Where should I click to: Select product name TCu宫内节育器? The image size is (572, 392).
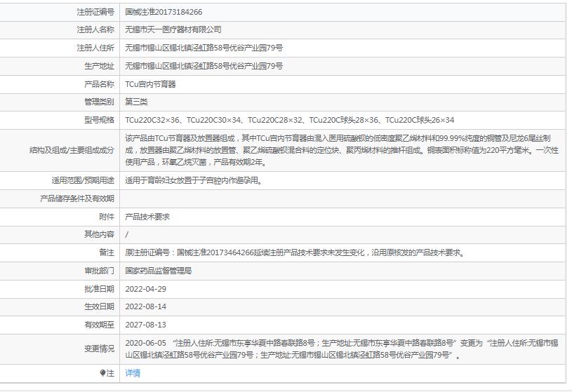[x=150, y=84]
